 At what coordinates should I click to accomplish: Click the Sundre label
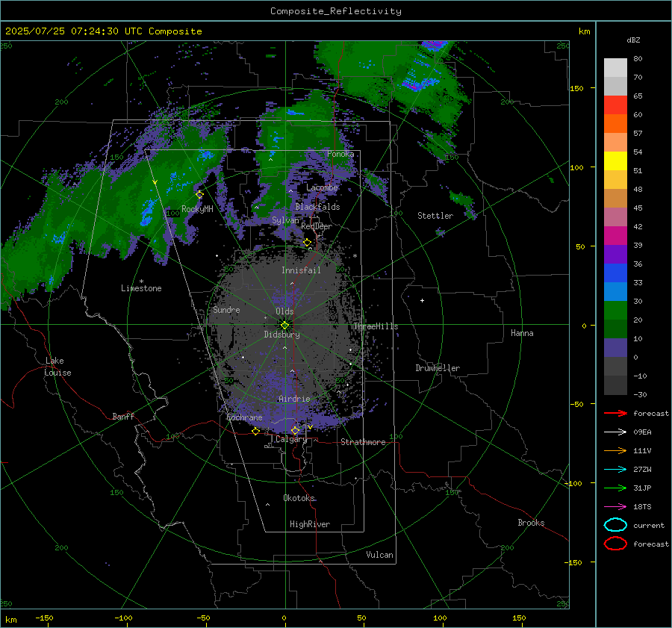click(226, 309)
